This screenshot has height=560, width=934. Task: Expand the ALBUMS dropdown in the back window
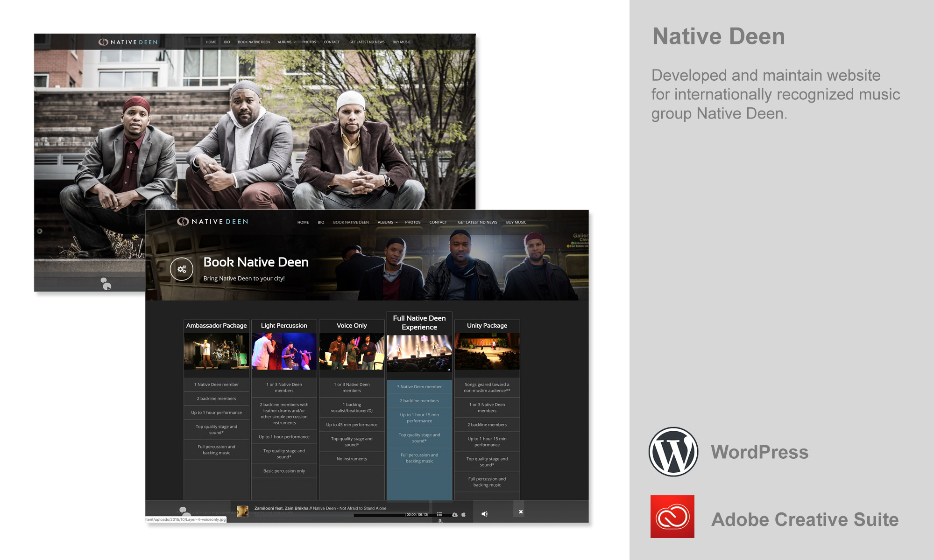pyautogui.click(x=287, y=42)
